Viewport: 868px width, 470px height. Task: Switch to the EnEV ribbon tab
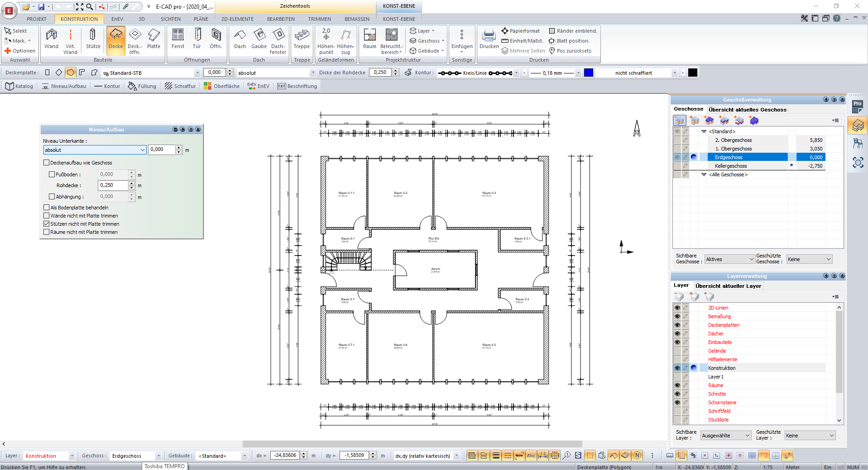[x=117, y=19]
